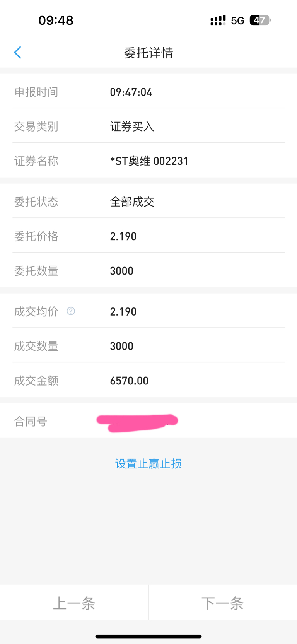Tap the 全部成交 order status value
This screenshot has width=297, height=644.
(132, 202)
